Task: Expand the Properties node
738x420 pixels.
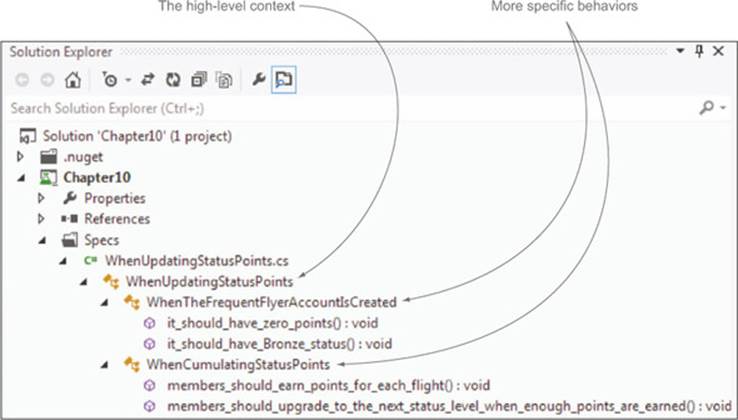Action: click(x=41, y=198)
